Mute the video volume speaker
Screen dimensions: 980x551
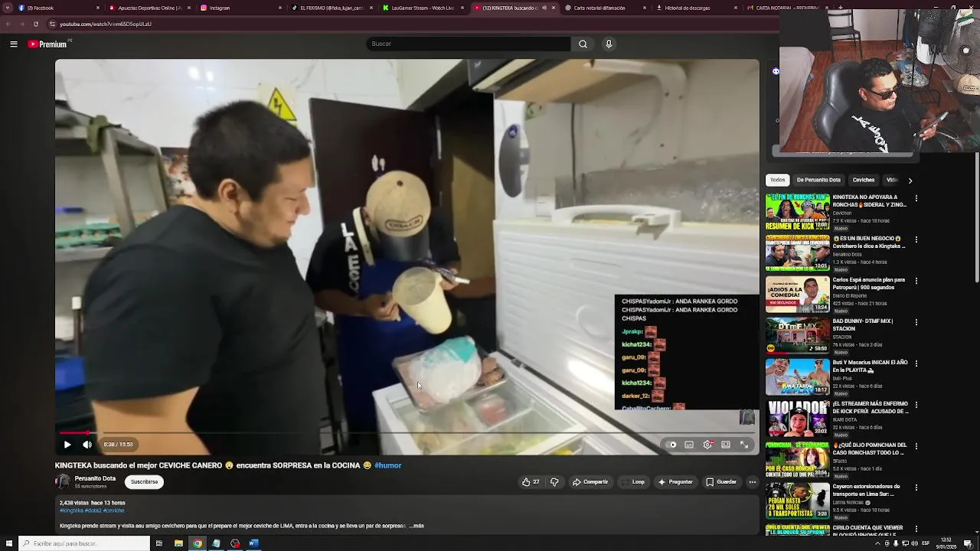[x=87, y=445]
